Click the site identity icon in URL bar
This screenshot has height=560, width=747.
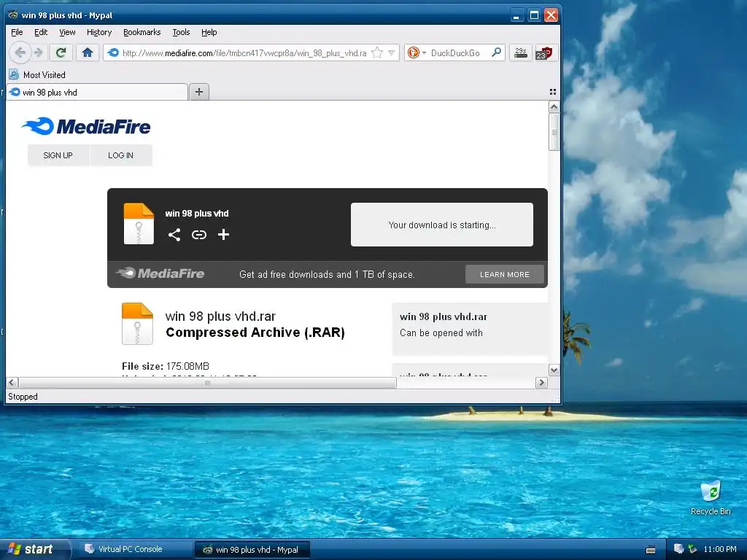113,52
